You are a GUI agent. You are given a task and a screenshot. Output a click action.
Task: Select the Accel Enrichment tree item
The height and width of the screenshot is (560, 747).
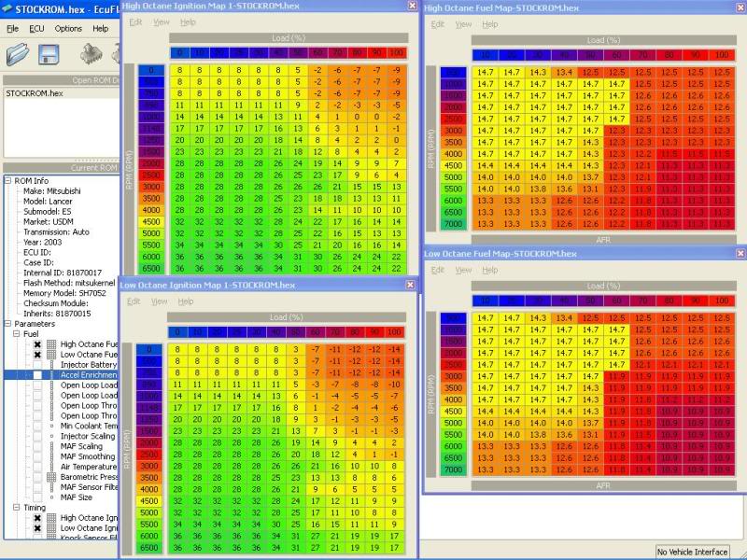[89, 375]
